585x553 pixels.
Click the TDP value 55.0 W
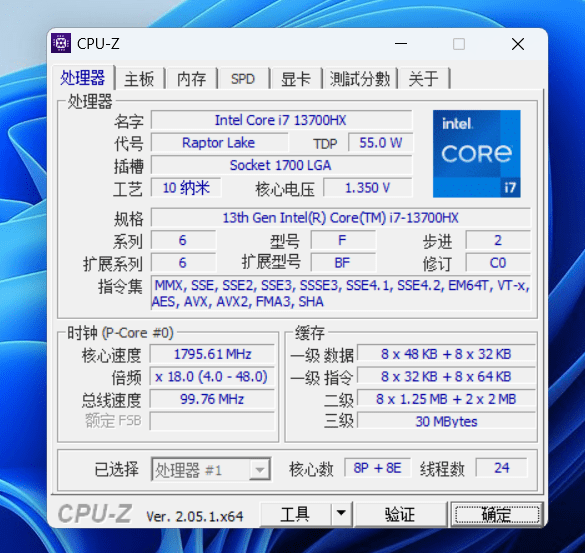(381, 143)
